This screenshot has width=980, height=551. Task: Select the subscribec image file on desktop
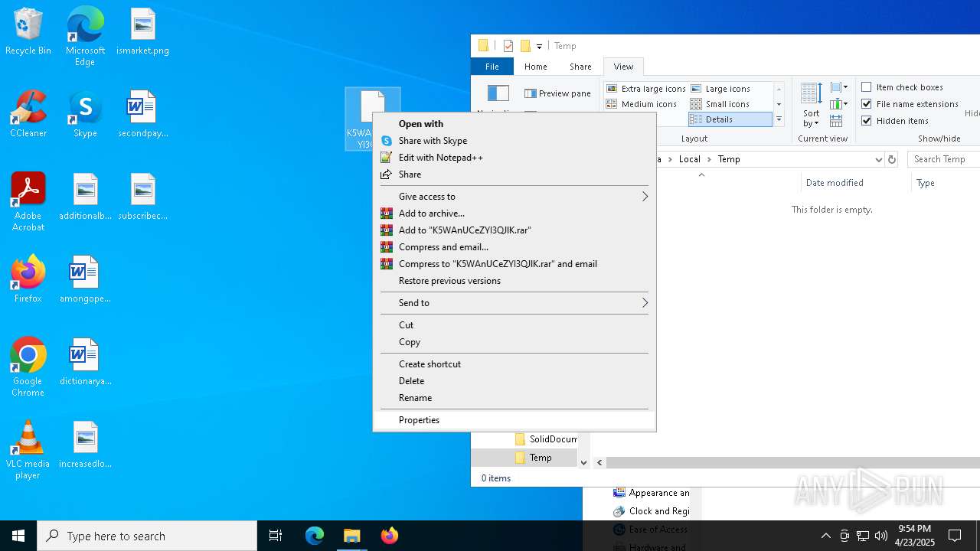point(142,197)
